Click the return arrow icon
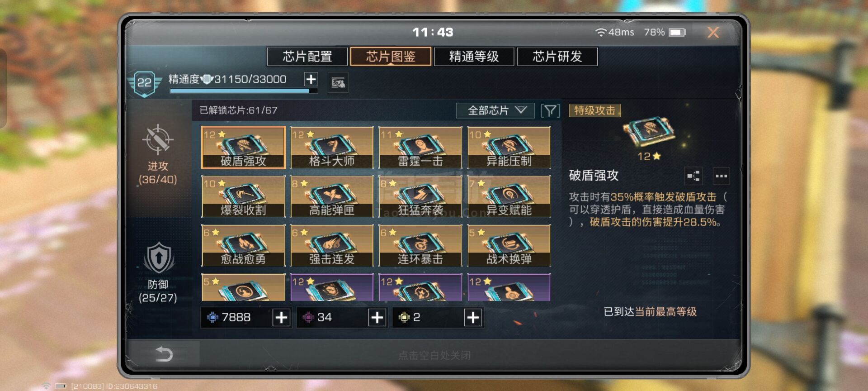Screen dimensions: 868x391 coord(164,354)
